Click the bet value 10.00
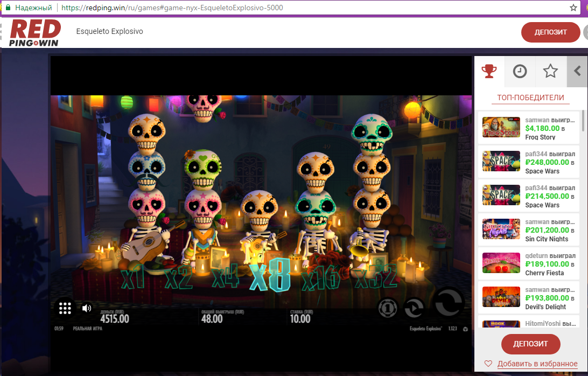This screenshot has width=588, height=376. click(x=300, y=319)
